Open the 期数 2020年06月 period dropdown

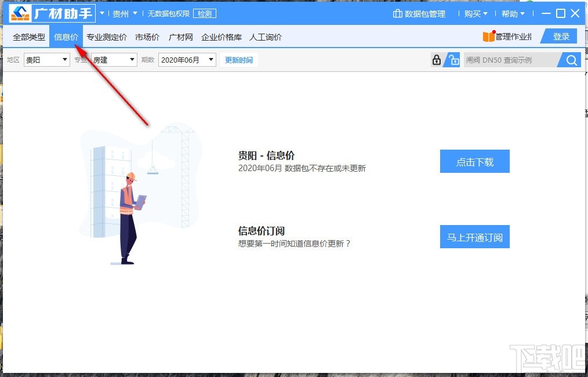[186, 59]
